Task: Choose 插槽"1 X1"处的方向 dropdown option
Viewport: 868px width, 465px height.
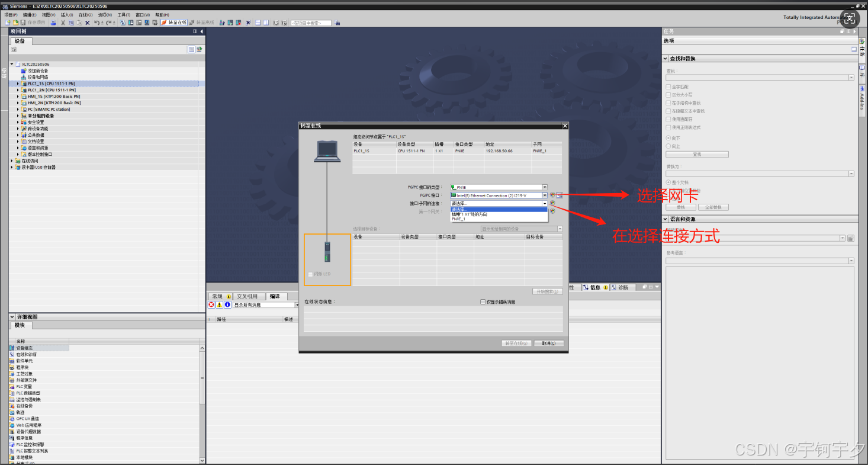Action: tap(499, 214)
